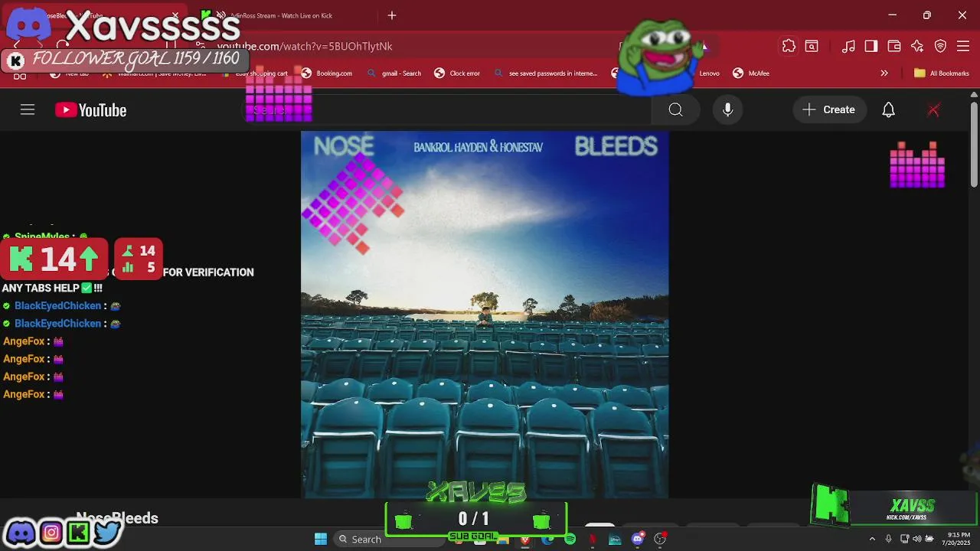
Task: Open a new browser tab with plus
Action: point(392,15)
